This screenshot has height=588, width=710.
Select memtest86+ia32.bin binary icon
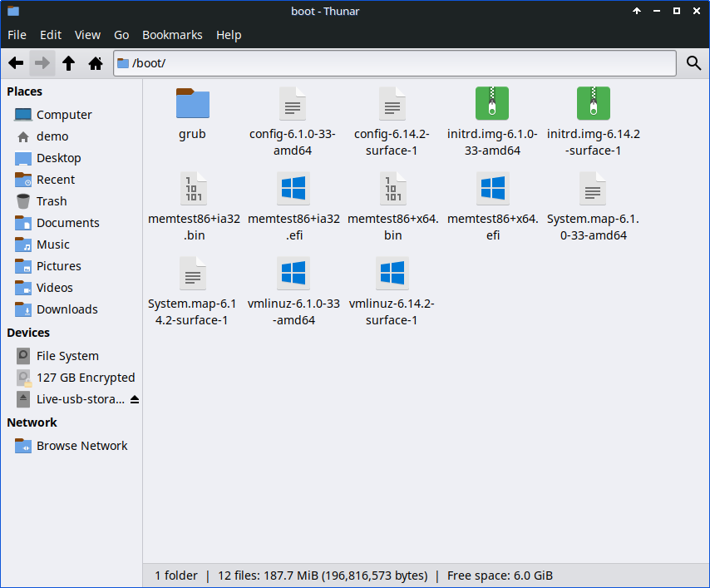[x=194, y=188]
